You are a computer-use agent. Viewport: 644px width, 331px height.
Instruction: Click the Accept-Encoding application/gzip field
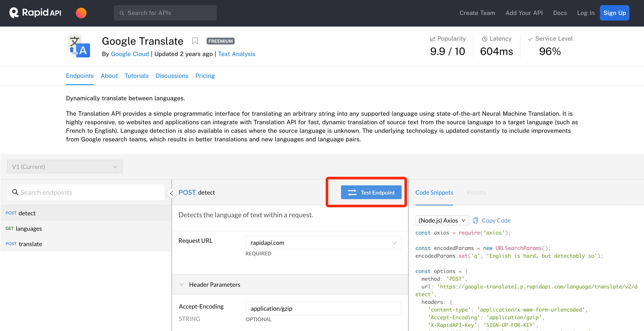pos(323,308)
